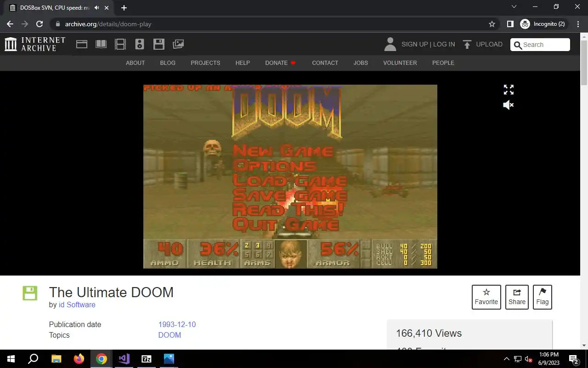
Task: Toggle the emulator mute speaker icon
Action: (x=509, y=105)
